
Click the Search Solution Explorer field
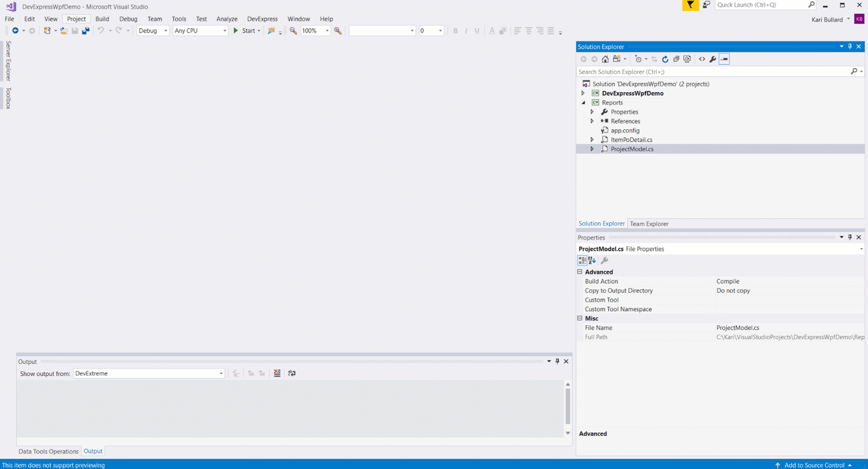point(712,71)
